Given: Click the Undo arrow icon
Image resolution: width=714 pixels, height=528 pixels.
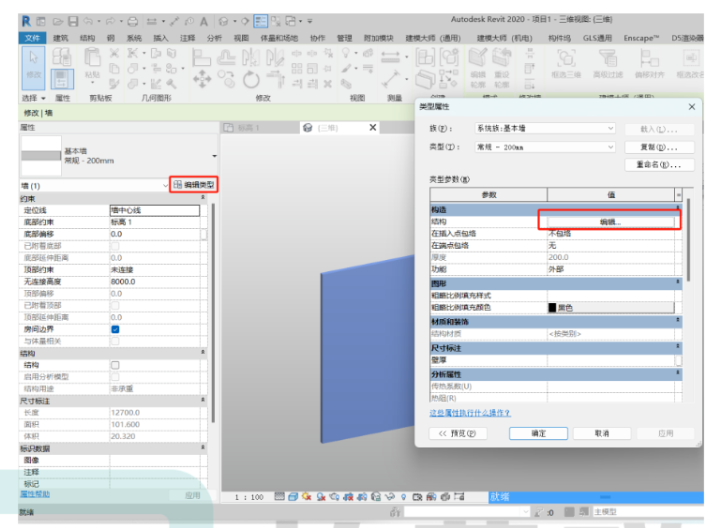Looking at the screenshot, I should click(88, 21).
